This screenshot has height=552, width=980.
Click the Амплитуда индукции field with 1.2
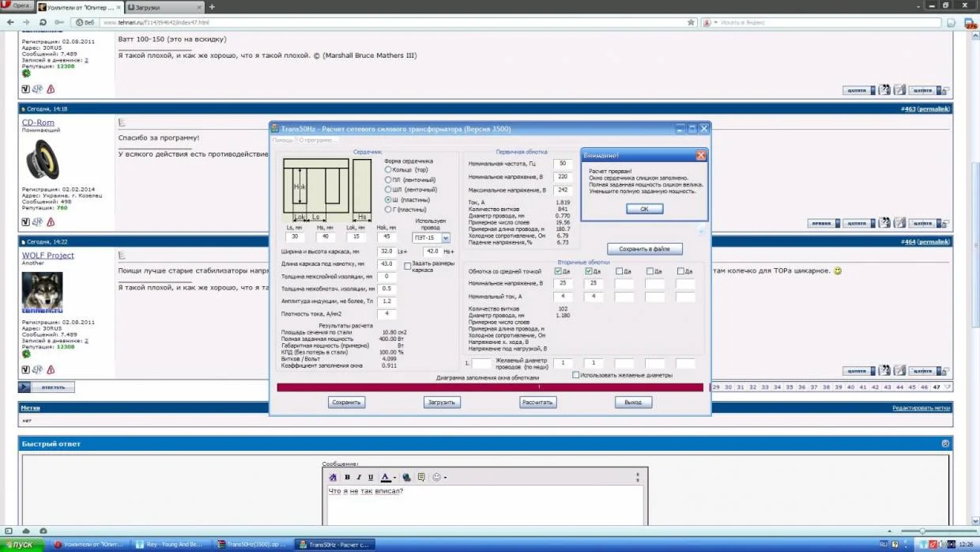(x=387, y=301)
